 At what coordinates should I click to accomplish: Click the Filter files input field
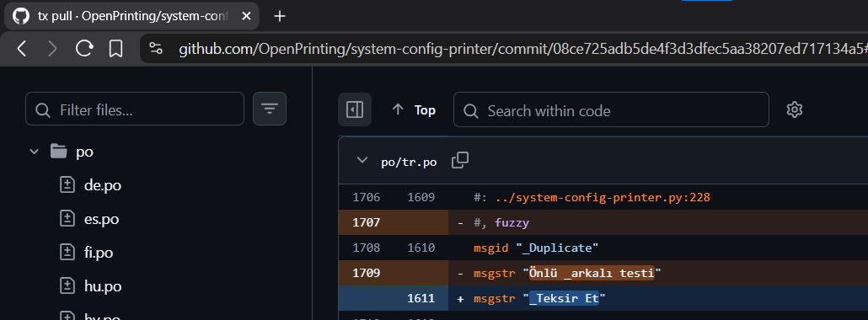coord(135,109)
